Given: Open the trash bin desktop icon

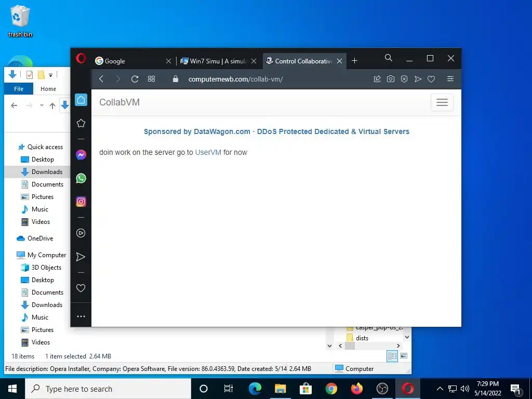Looking at the screenshot, I should [20, 21].
